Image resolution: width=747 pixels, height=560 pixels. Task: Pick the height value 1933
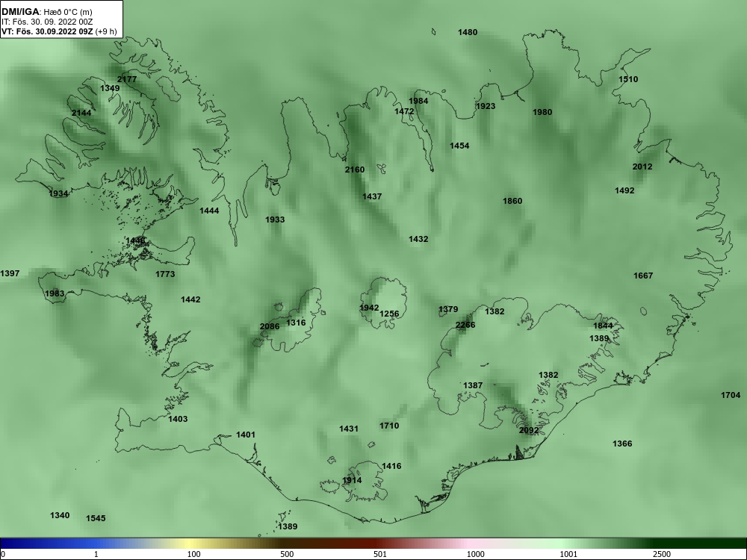coord(275,220)
